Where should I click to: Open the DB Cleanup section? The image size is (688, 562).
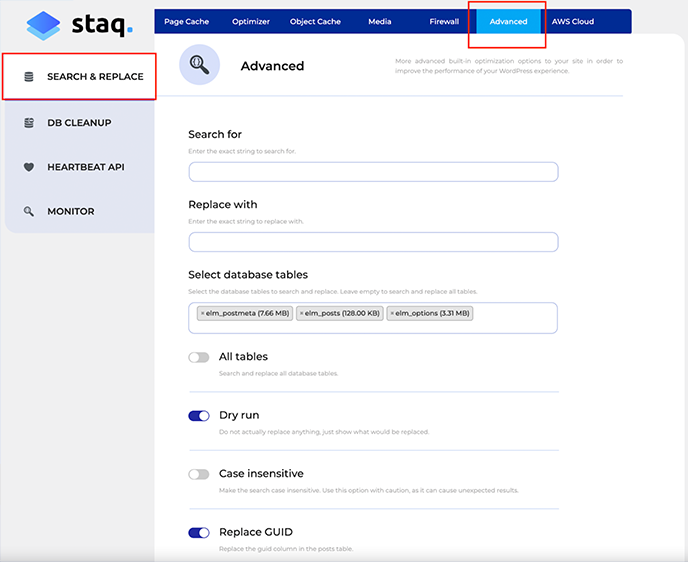point(79,123)
